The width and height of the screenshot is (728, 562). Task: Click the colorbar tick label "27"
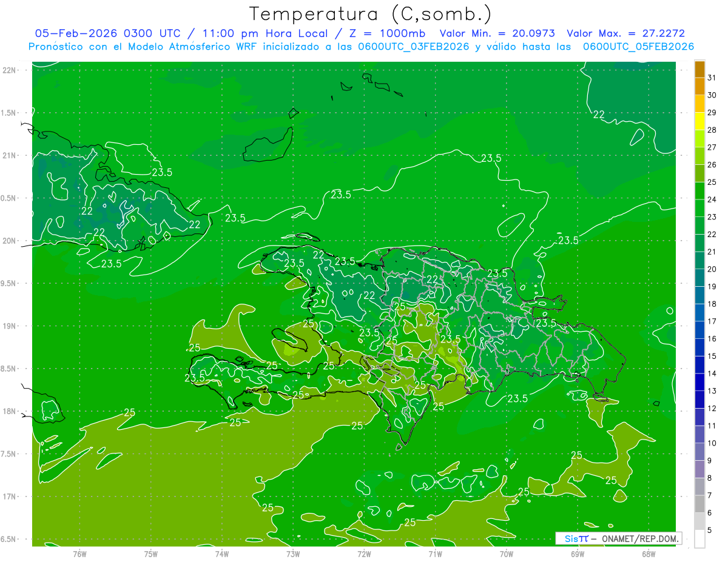[712, 147]
